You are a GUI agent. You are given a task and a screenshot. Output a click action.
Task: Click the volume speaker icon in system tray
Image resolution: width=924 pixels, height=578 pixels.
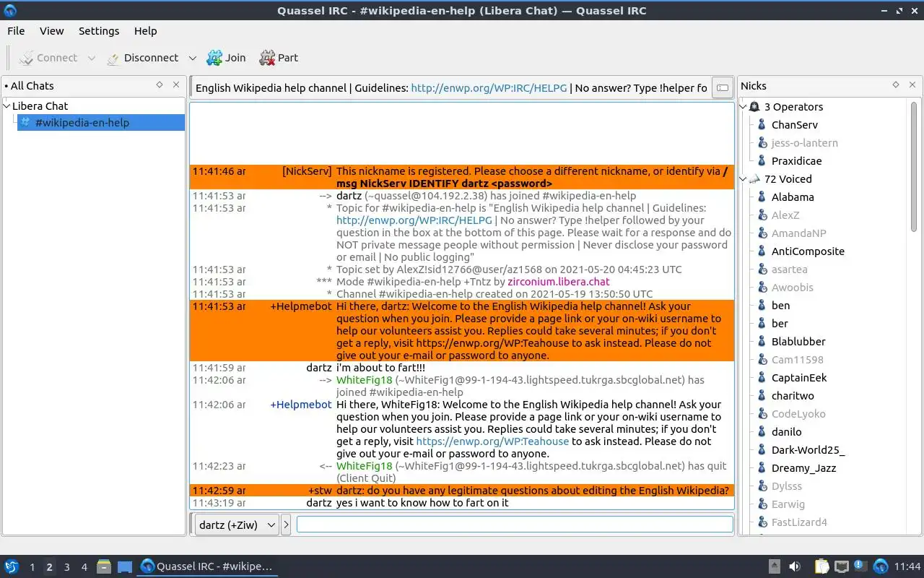pyautogui.click(x=795, y=566)
